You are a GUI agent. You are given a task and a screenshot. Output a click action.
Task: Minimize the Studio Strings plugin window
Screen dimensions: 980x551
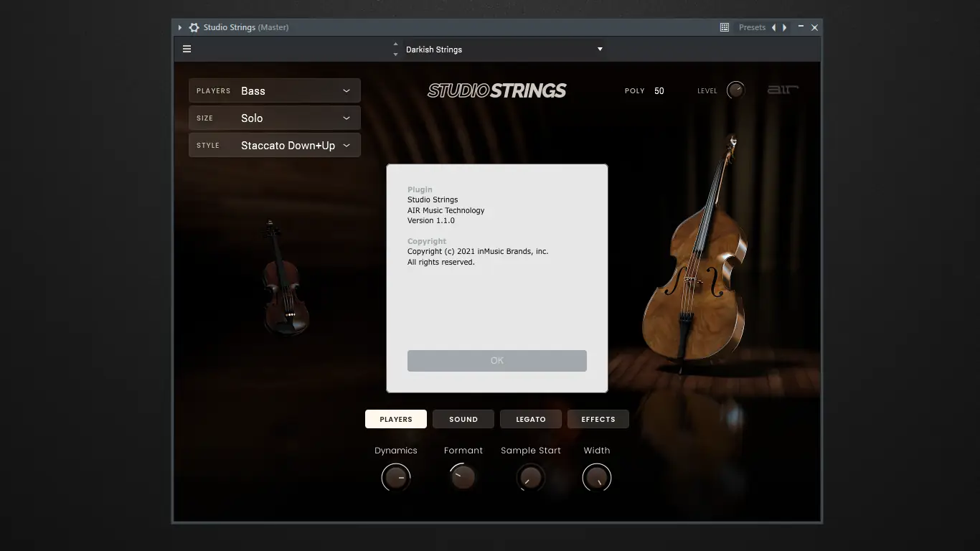(801, 27)
